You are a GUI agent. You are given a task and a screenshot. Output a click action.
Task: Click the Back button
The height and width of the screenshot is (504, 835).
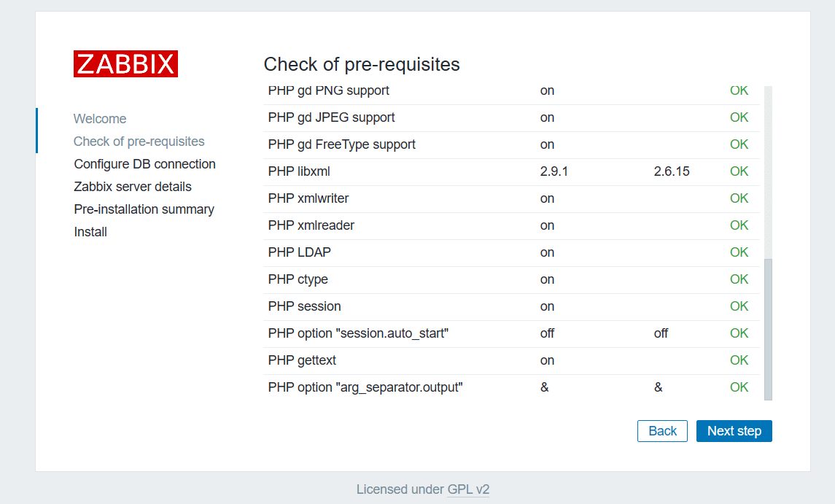point(662,431)
